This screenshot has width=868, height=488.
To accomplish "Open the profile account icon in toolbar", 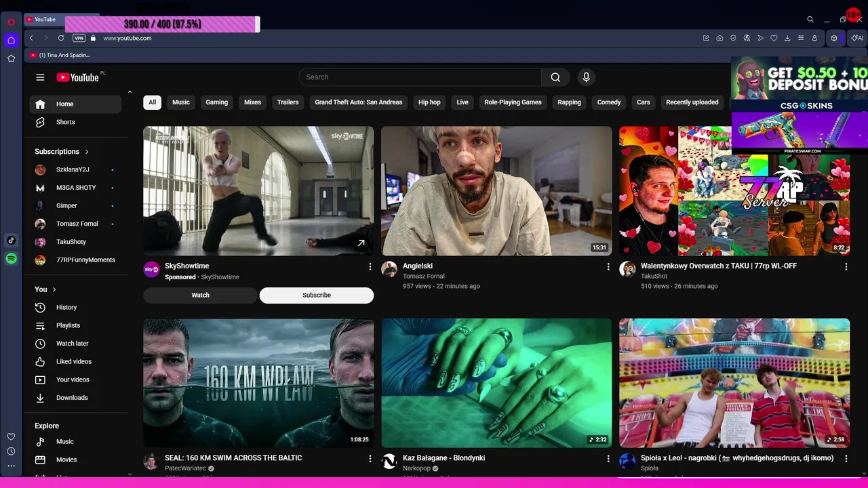I will pos(814,38).
